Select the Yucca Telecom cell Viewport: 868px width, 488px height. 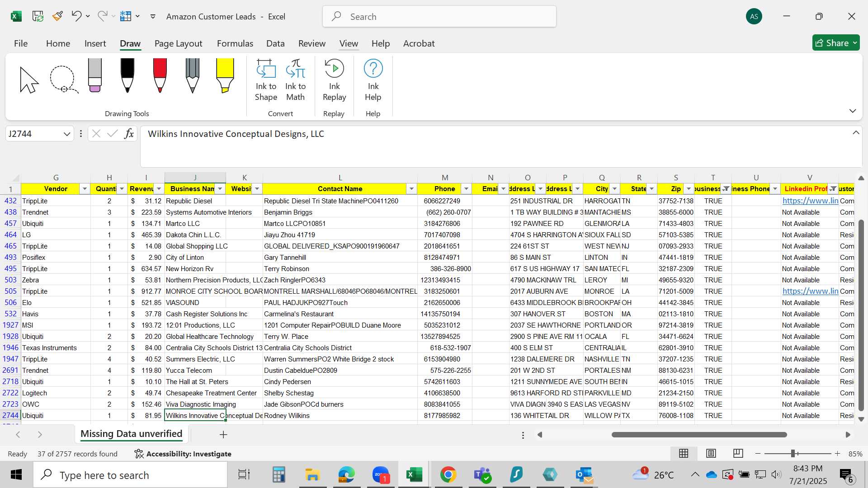pyautogui.click(x=195, y=371)
